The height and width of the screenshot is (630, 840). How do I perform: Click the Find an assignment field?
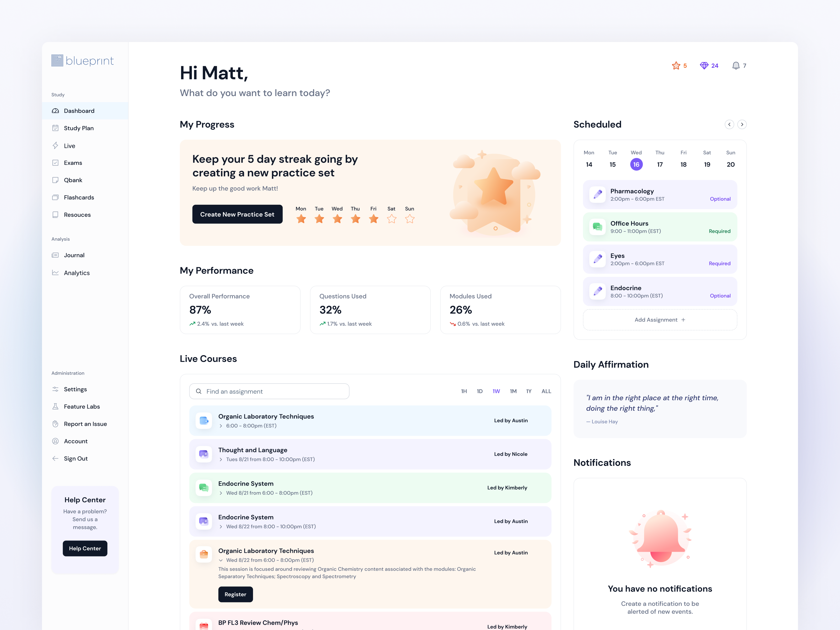click(x=269, y=391)
